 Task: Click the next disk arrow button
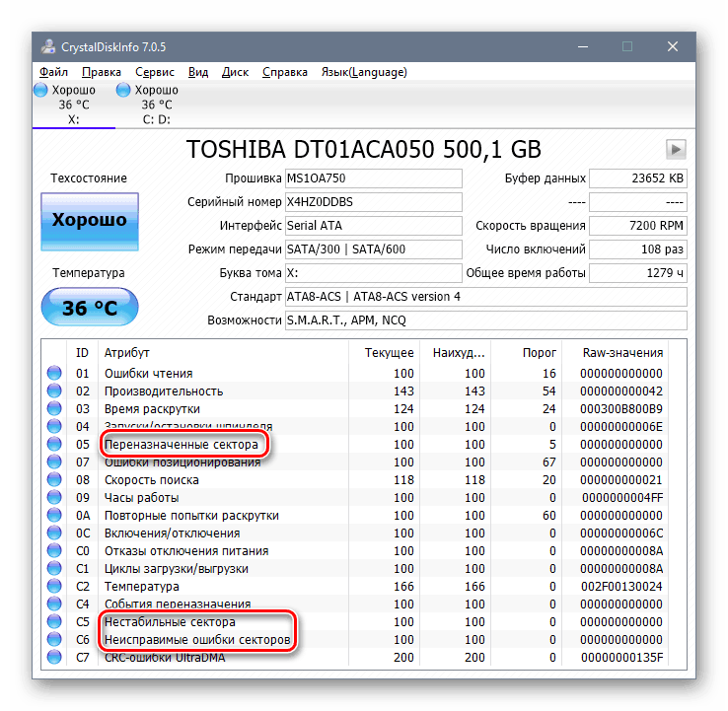pos(676,150)
